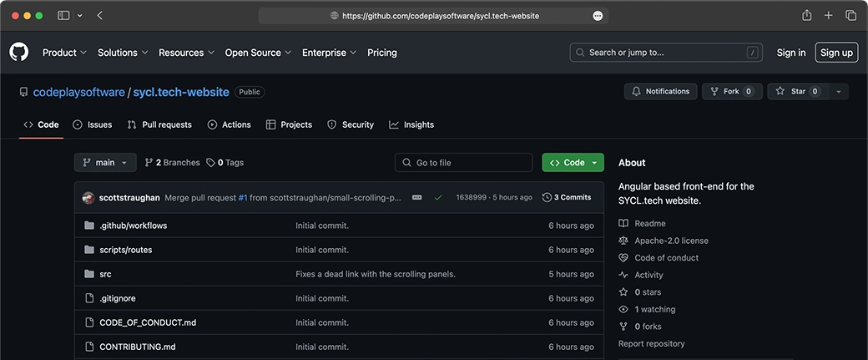Open the src folder
The height and width of the screenshot is (360, 868).
tap(105, 274)
